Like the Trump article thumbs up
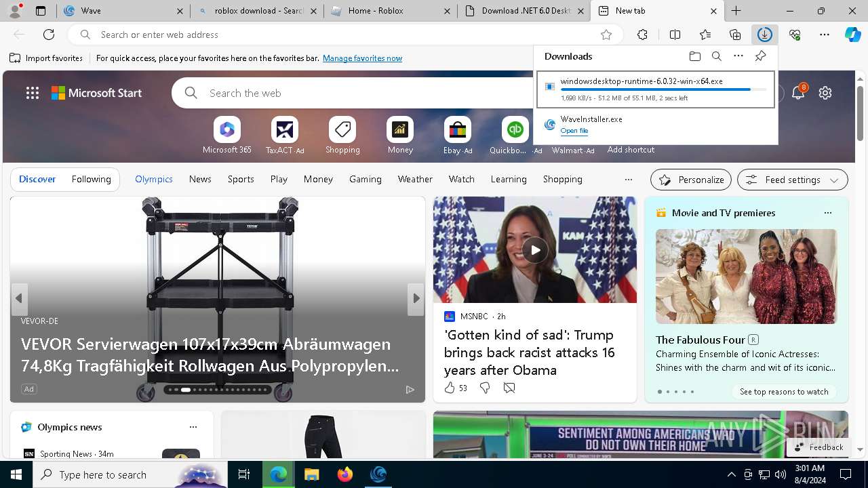This screenshot has height=488, width=868. (450, 388)
